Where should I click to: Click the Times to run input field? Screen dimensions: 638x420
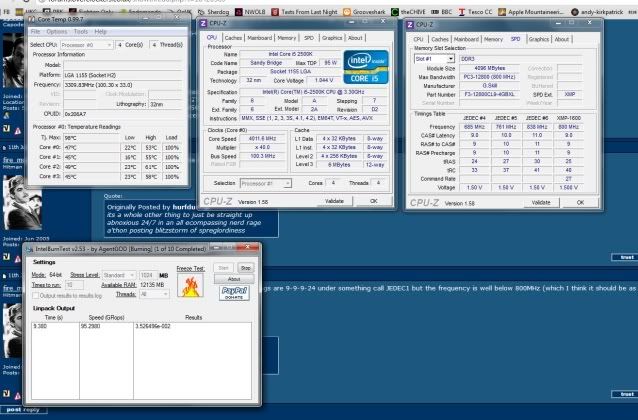point(74,285)
